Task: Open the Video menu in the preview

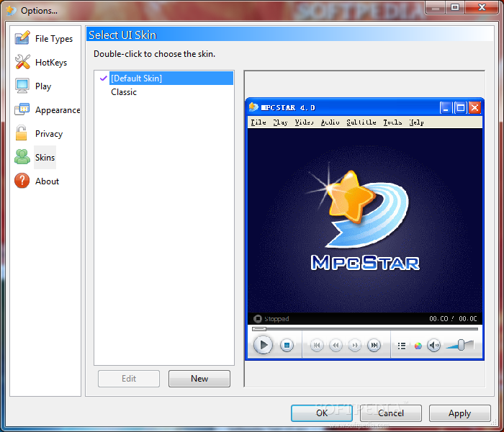Action: pyautogui.click(x=304, y=122)
